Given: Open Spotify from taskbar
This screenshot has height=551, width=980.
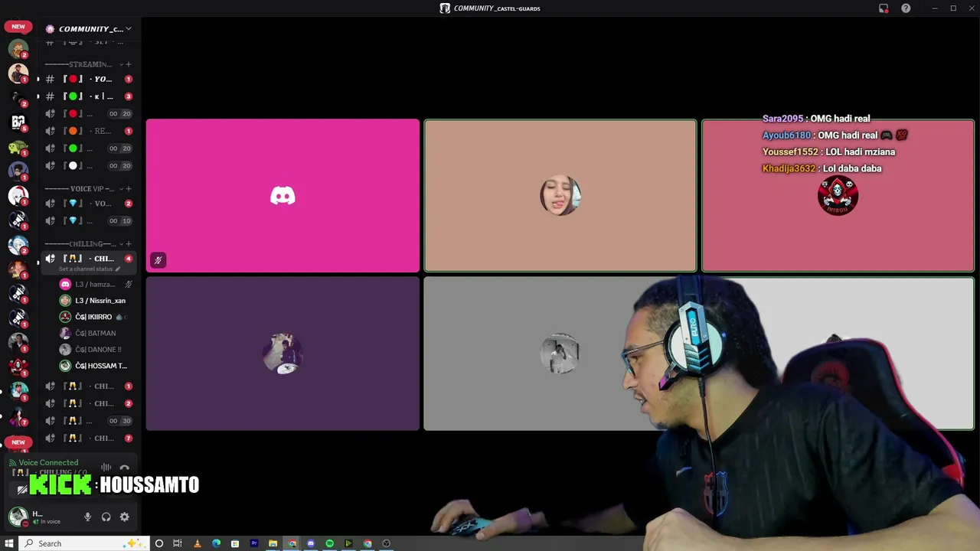Looking at the screenshot, I should [330, 543].
